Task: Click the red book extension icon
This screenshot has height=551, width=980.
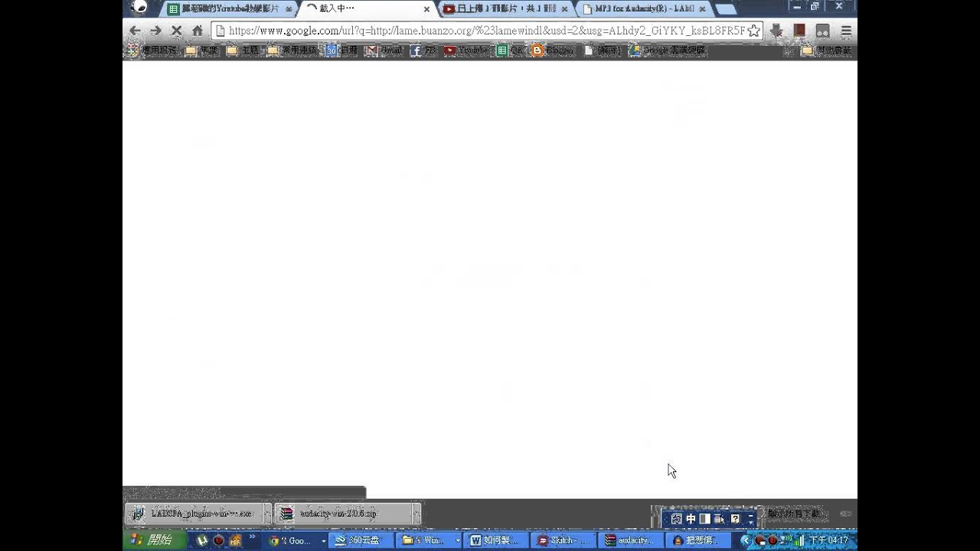Action: pyautogui.click(x=799, y=31)
